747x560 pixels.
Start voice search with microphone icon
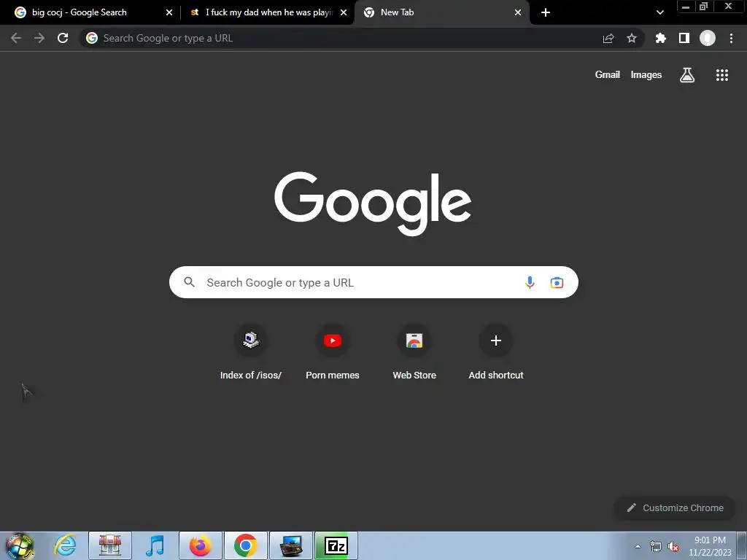530,282
